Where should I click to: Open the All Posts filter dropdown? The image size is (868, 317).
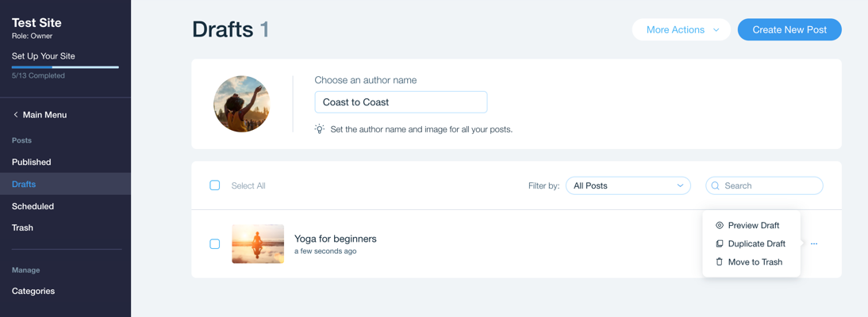click(628, 186)
